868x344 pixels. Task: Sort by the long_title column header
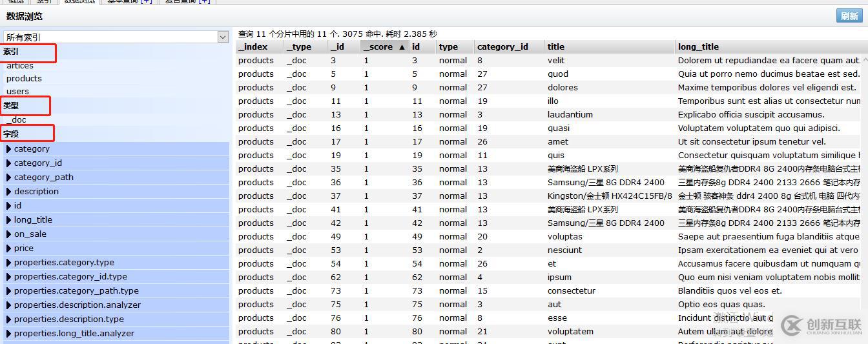[767, 46]
